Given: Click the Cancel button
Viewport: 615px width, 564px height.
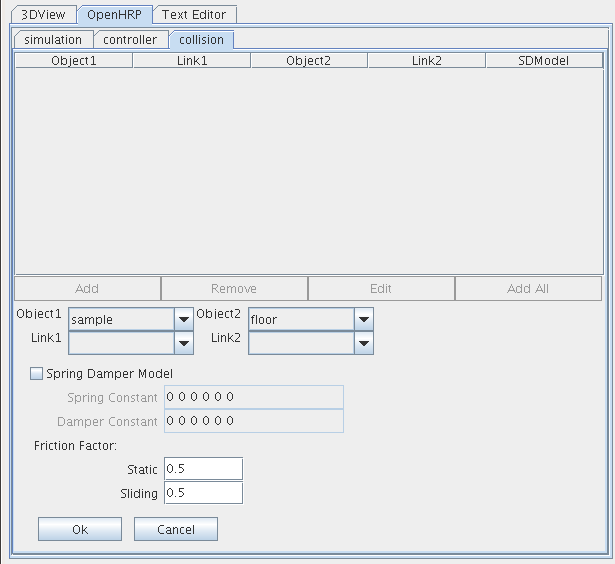Looking at the screenshot, I should point(176,529).
